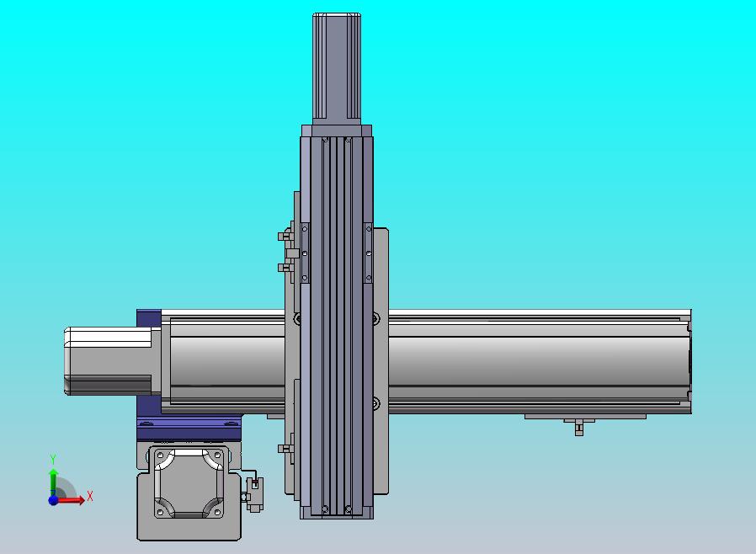Select the square stepper motor face at bottom
756x554 pixels.
pyautogui.click(x=189, y=482)
